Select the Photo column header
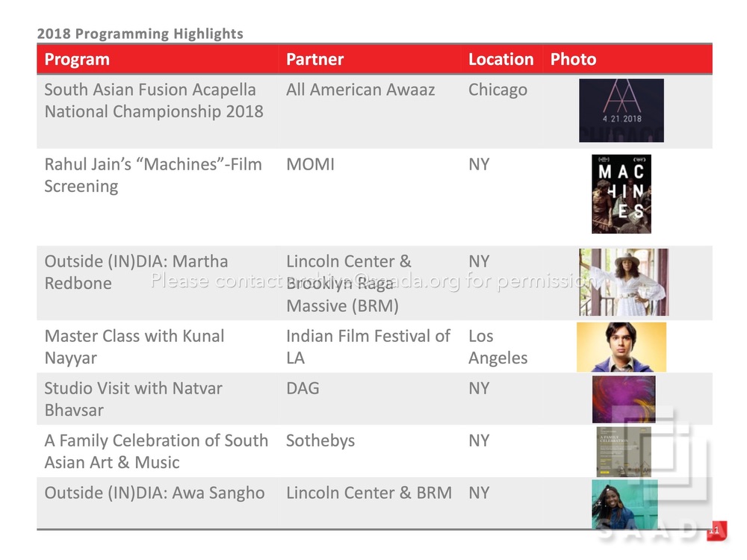The width and height of the screenshot is (747, 560). point(573,60)
